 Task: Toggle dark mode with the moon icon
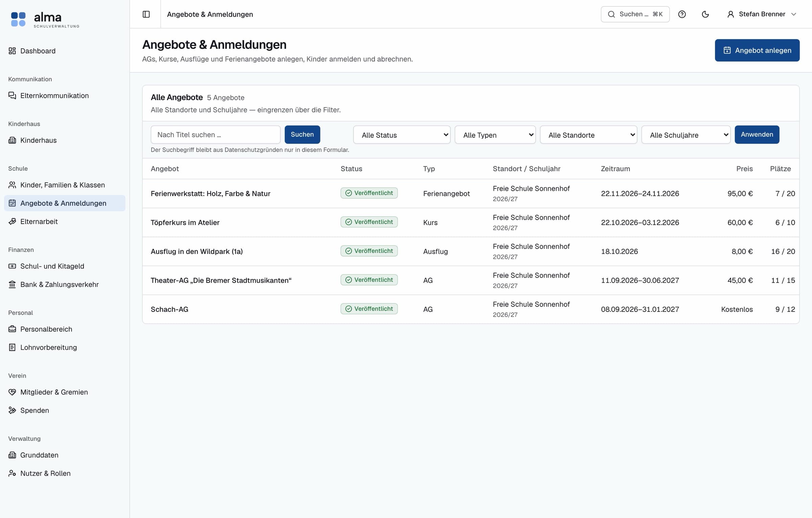pyautogui.click(x=705, y=14)
